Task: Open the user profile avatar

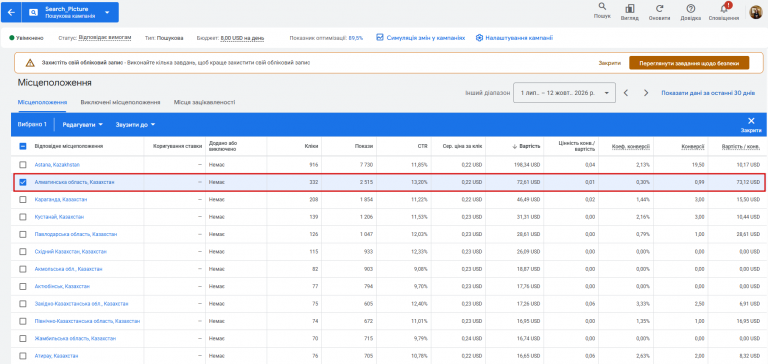Action: [x=756, y=12]
